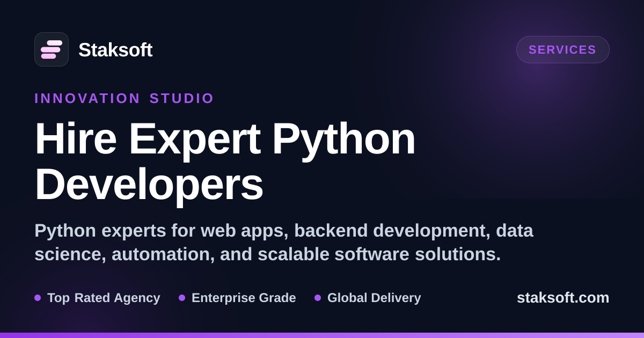Click the purple bullet before 'Global Delivery'
Image resolution: width=644 pixels, height=338 pixels.
point(318,298)
